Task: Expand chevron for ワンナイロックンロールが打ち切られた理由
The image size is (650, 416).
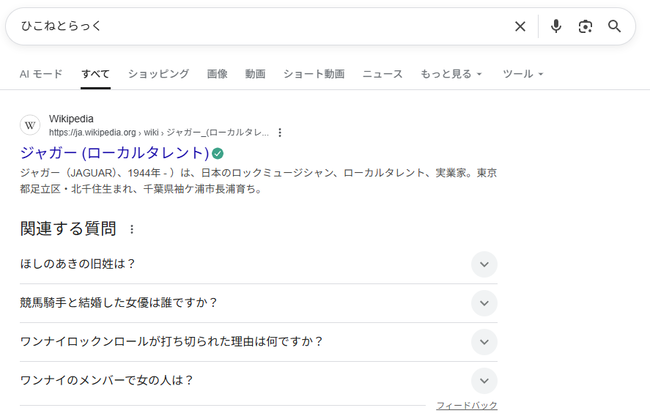Action: pyautogui.click(x=484, y=342)
